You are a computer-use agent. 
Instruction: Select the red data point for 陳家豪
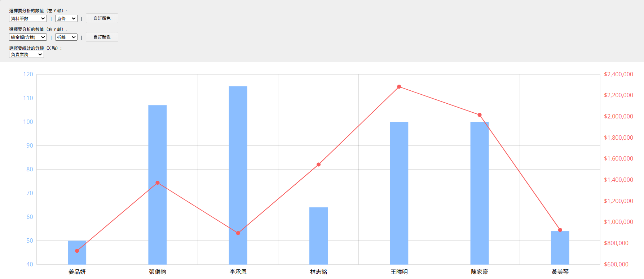(480, 115)
